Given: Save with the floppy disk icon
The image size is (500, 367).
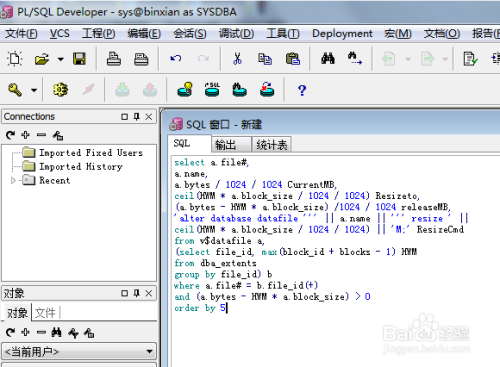Looking at the screenshot, I should tap(79, 59).
